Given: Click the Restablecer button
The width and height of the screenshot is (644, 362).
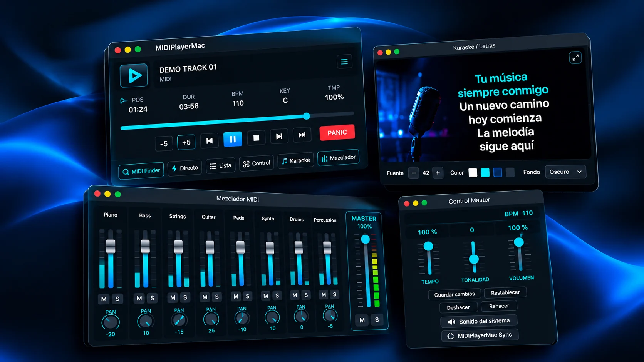Looking at the screenshot, I should [505, 292].
